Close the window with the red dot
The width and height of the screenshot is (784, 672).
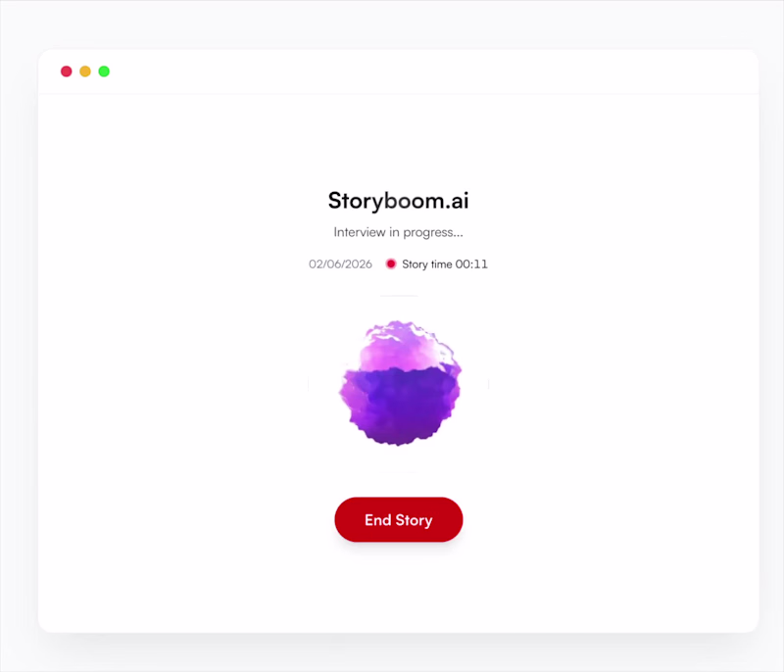[x=66, y=72]
